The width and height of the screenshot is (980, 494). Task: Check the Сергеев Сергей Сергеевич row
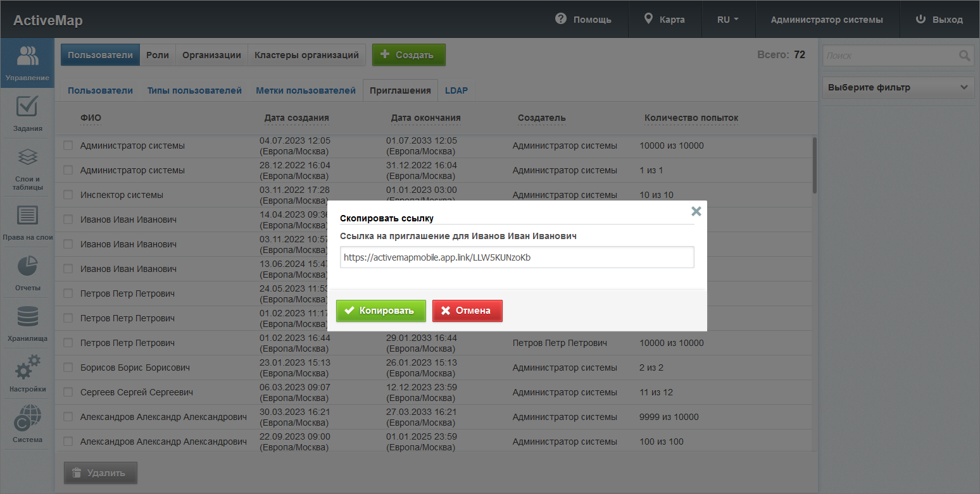point(68,392)
